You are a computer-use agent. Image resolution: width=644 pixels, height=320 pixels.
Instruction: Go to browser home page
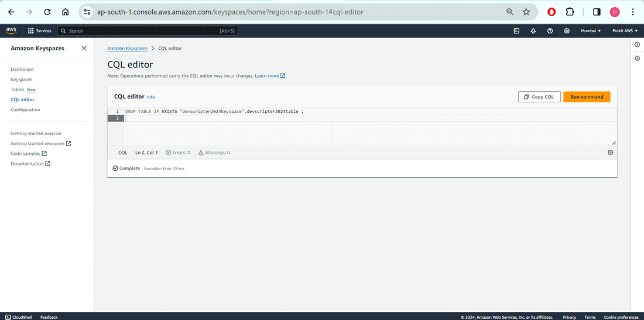(66, 12)
